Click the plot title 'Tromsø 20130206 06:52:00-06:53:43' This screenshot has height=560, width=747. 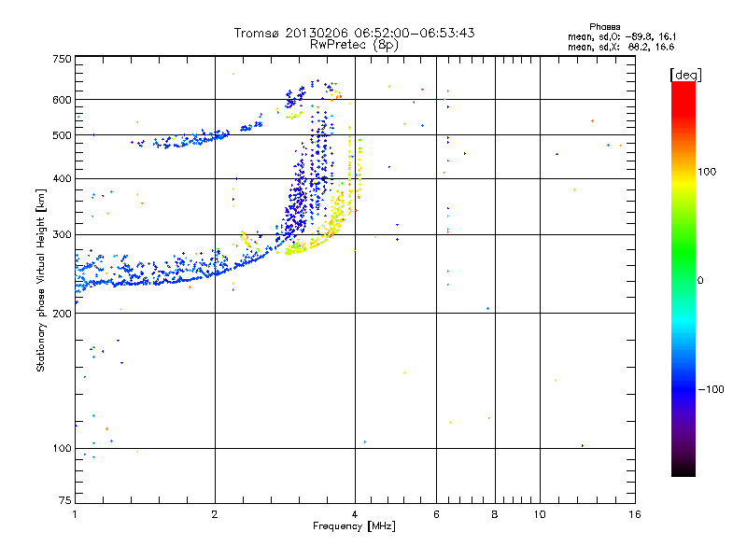354,33
